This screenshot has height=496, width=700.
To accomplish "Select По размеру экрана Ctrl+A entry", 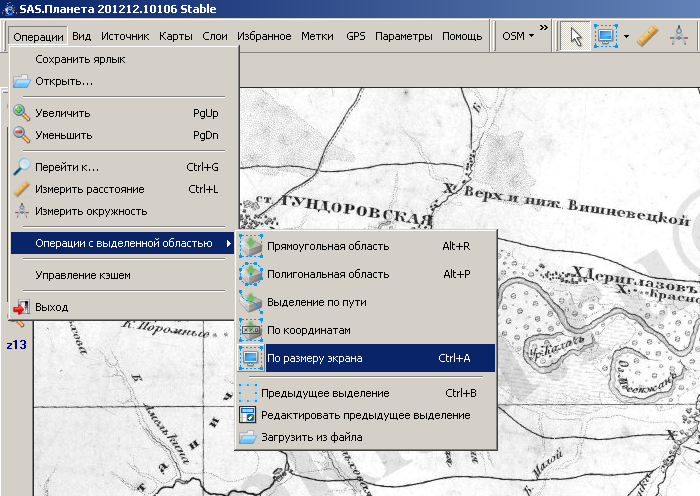I will 366,358.
